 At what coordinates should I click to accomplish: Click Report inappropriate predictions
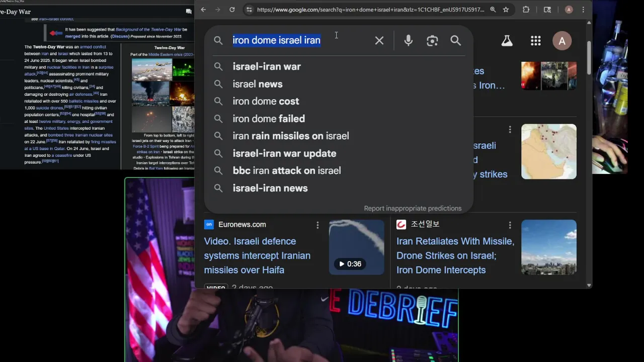[413, 208]
